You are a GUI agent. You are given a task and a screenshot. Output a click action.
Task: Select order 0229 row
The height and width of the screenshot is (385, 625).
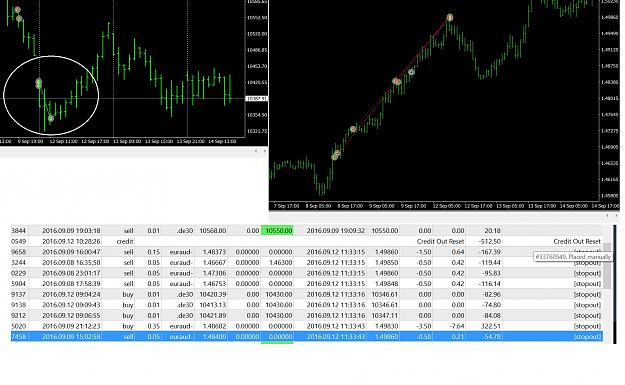tap(307, 273)
